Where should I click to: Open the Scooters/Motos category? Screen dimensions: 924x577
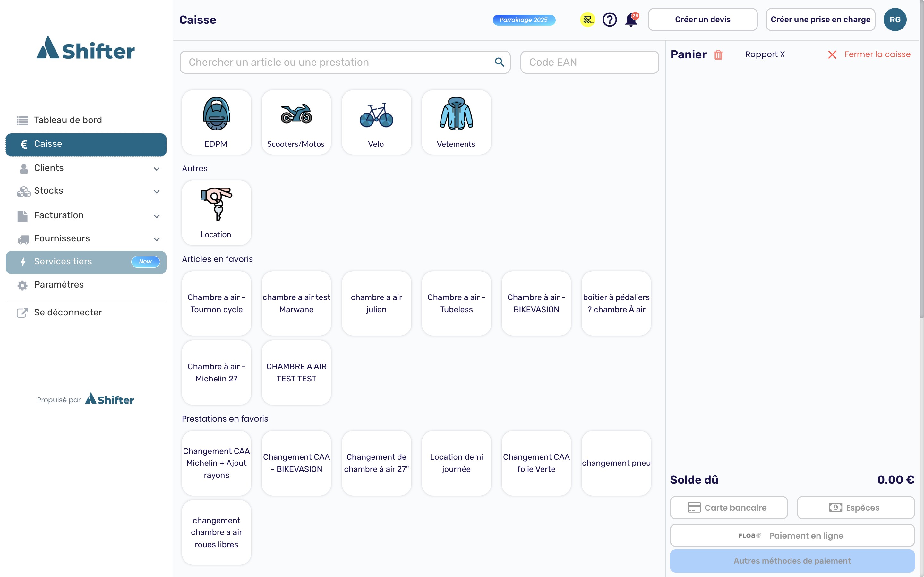pos(296,122)
